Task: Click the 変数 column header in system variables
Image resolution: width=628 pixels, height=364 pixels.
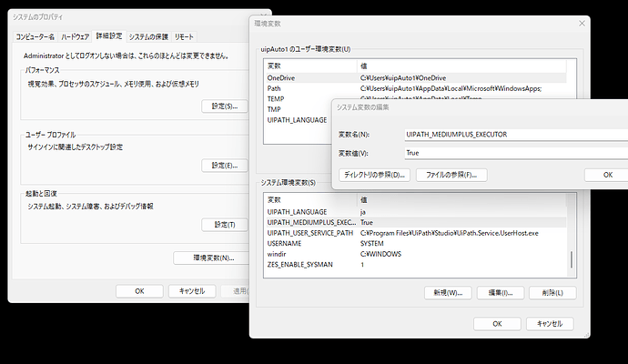Action: click(310, 200)
